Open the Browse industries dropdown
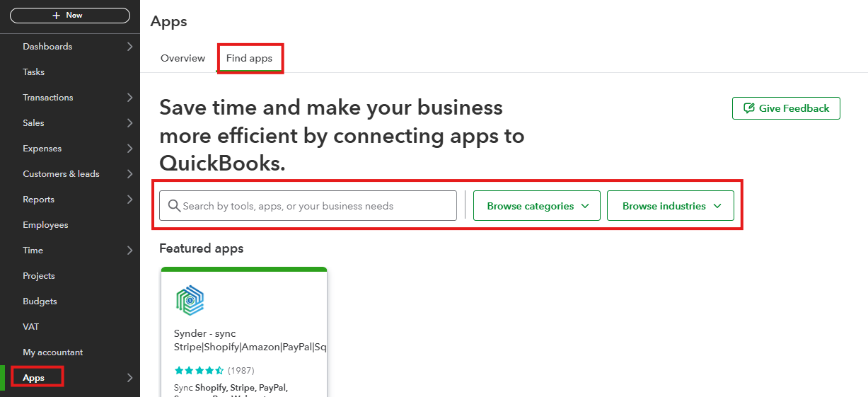 click(x=671, y=206)
